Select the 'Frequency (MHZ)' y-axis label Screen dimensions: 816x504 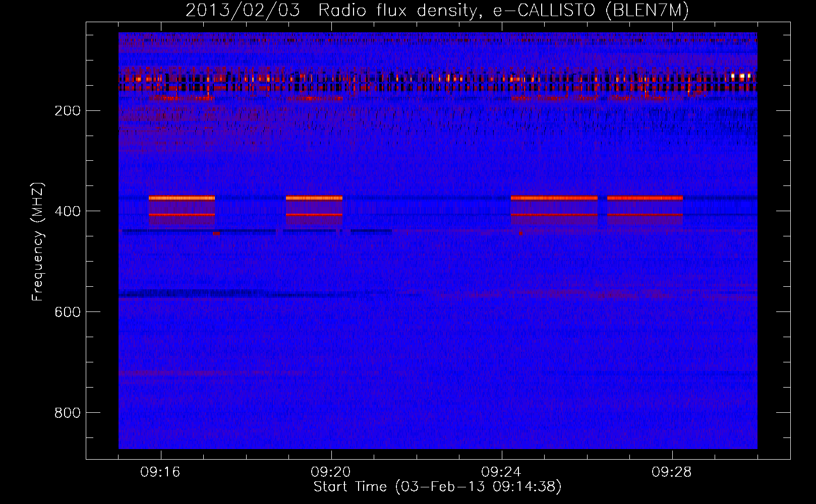(x=38, y=242)
